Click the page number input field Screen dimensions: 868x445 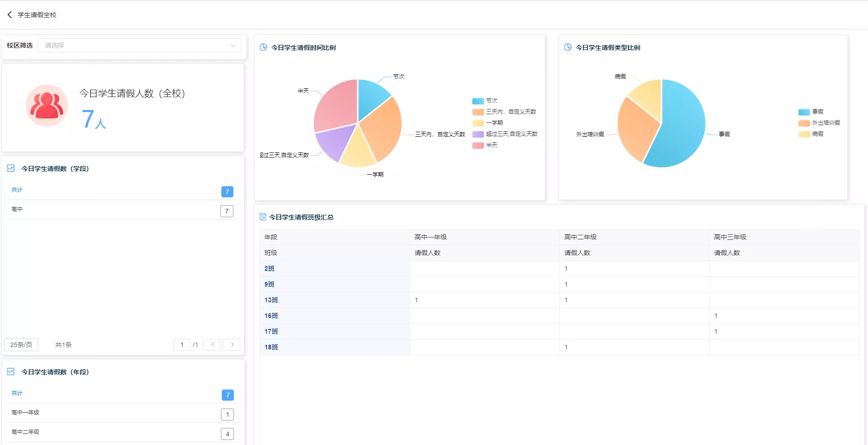(x=182, y=345)
